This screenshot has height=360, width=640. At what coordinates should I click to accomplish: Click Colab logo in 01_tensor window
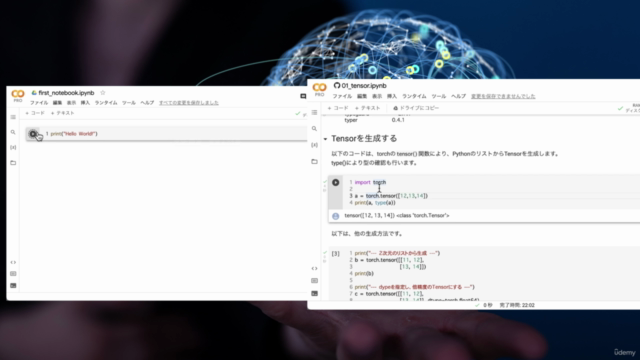pyautogui.click(x=319, y=87)
